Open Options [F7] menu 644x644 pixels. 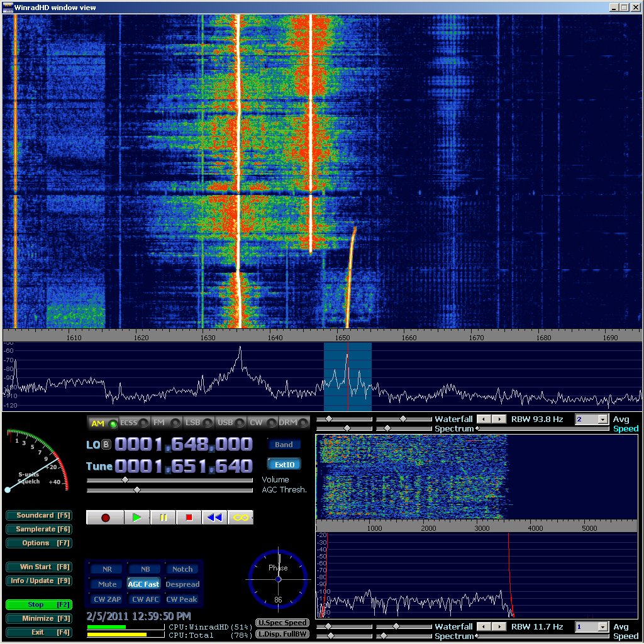[38, 543]
